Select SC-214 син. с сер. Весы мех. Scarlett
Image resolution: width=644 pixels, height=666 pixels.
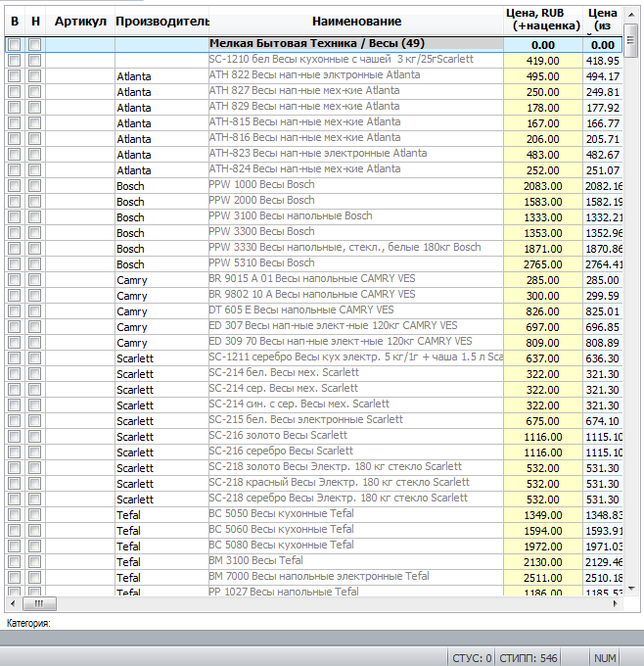click(314, 405)
